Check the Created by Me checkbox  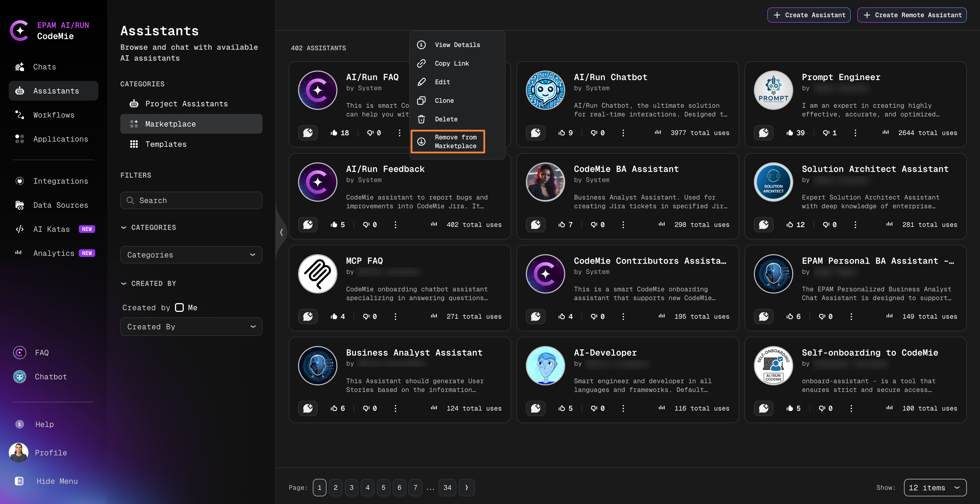pyautogui.click(x=179, y=307)
